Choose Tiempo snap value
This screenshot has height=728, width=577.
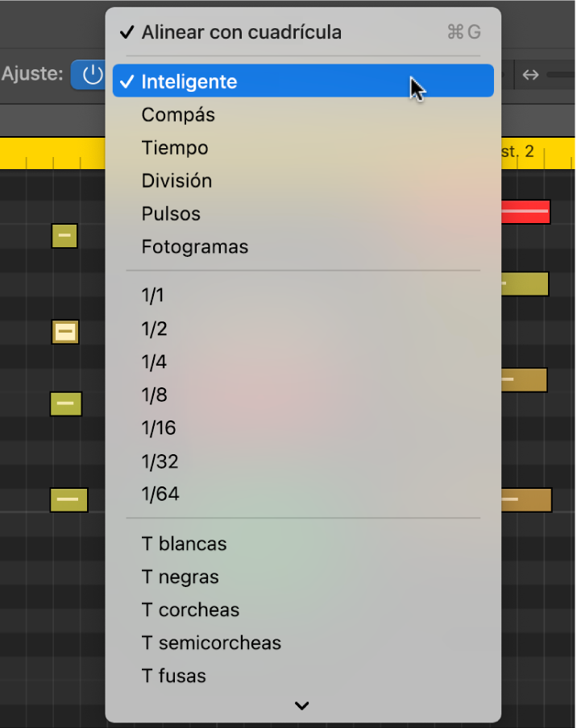tap(175, 147)
